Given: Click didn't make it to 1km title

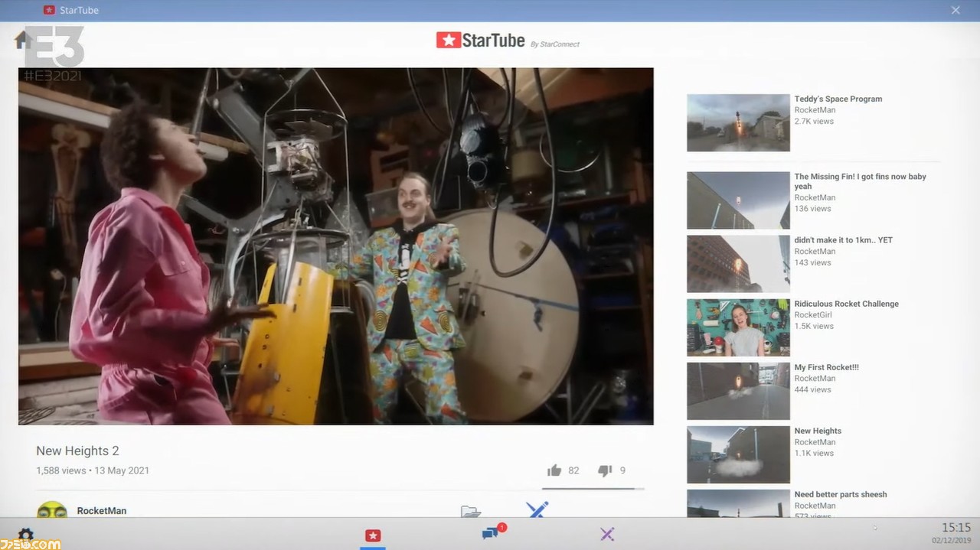Looking at the screenshot, I should coord(844,240).
